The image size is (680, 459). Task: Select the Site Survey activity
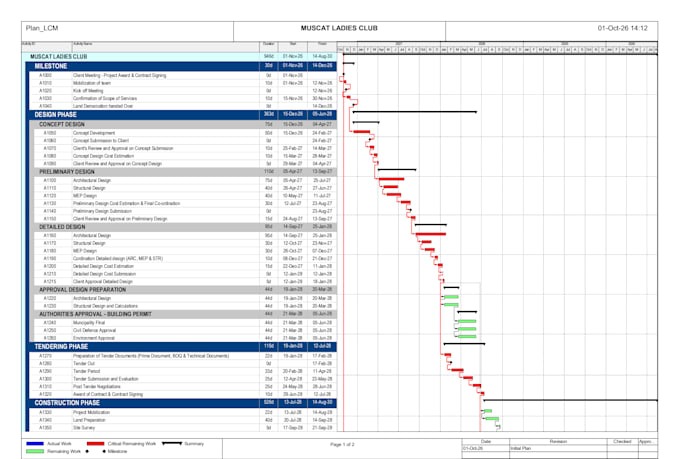pos(183,428)
